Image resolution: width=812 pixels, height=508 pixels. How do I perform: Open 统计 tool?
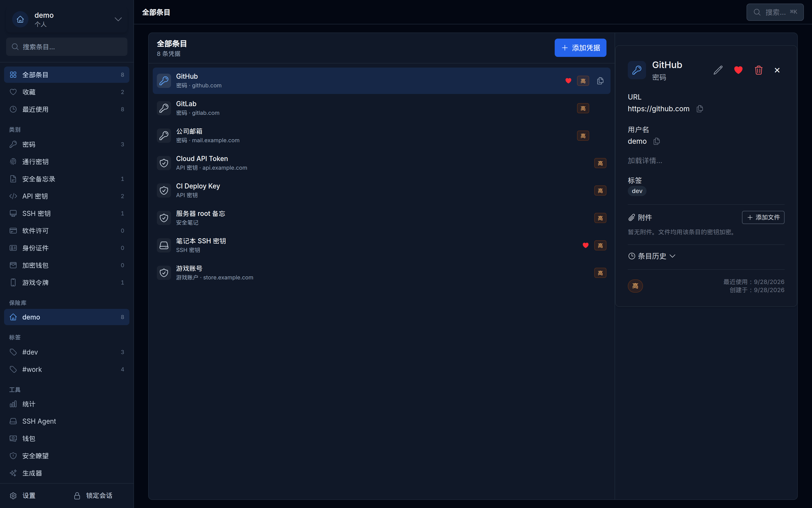click(66, 404)
